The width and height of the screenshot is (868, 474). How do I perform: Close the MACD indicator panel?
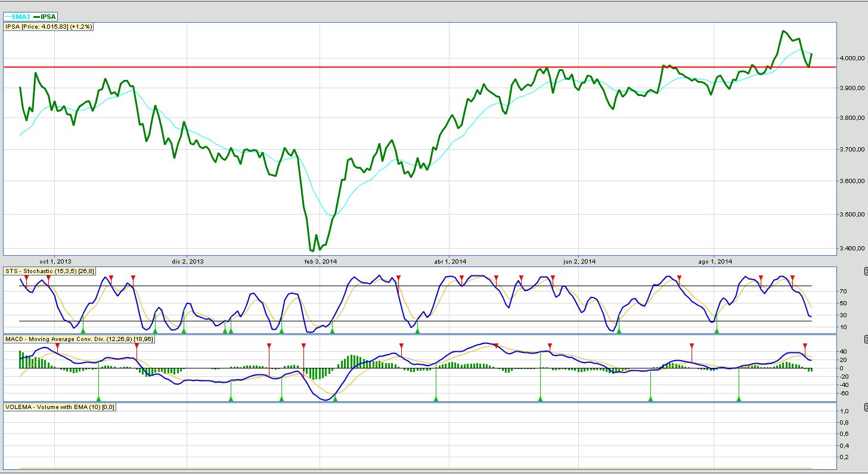[x=866, y=339]
